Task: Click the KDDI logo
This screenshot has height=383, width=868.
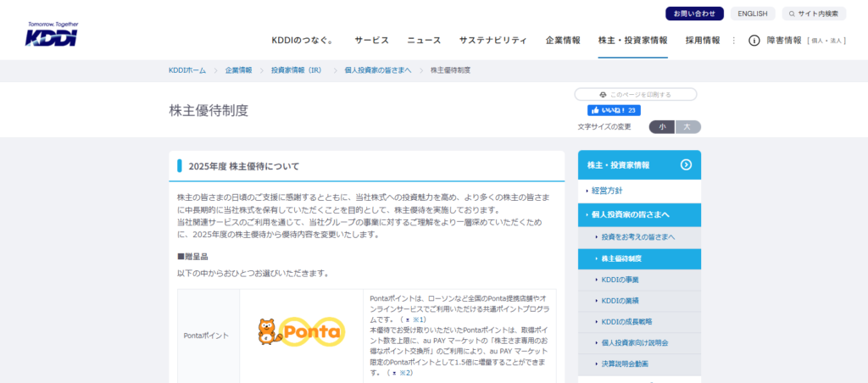Action: point(52,34)
